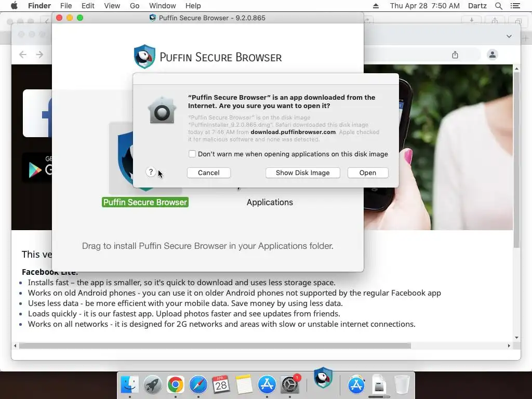532x399 pixels.
Task: Open the Help menu
Action: (x=193, y=6)
